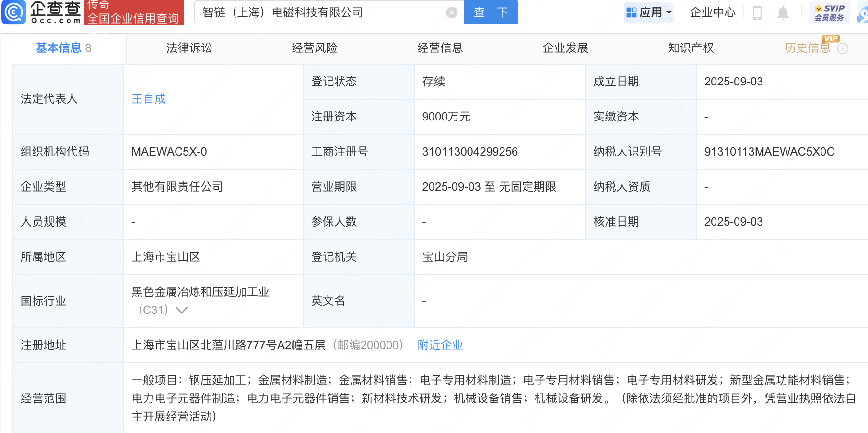Select region value 上海市宝山区

pos(166,257)
